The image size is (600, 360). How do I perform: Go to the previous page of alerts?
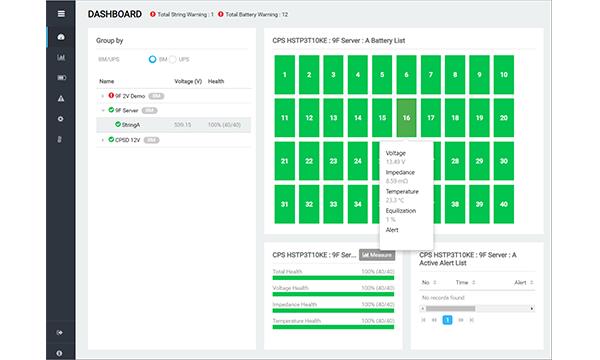434,320
